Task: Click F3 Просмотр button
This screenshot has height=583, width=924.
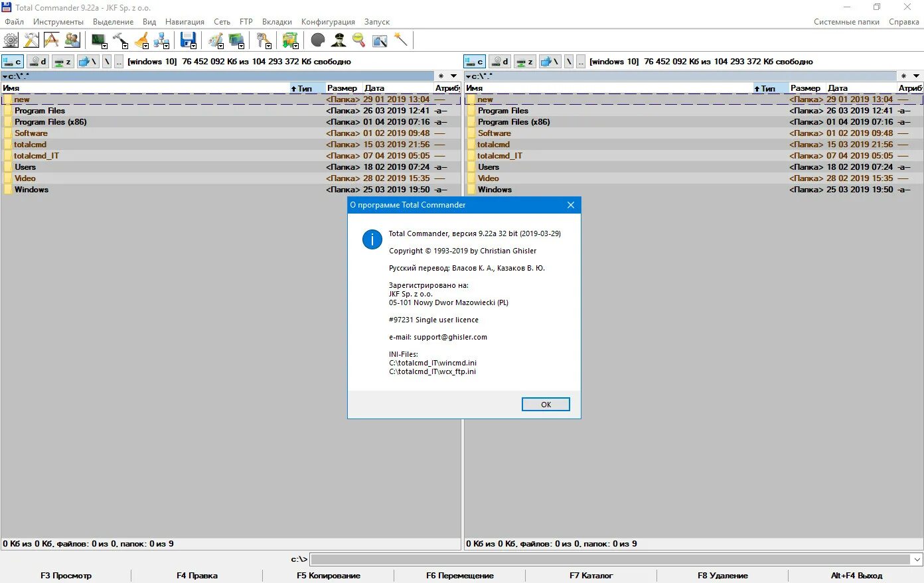Action: click(x=66, y=576)
